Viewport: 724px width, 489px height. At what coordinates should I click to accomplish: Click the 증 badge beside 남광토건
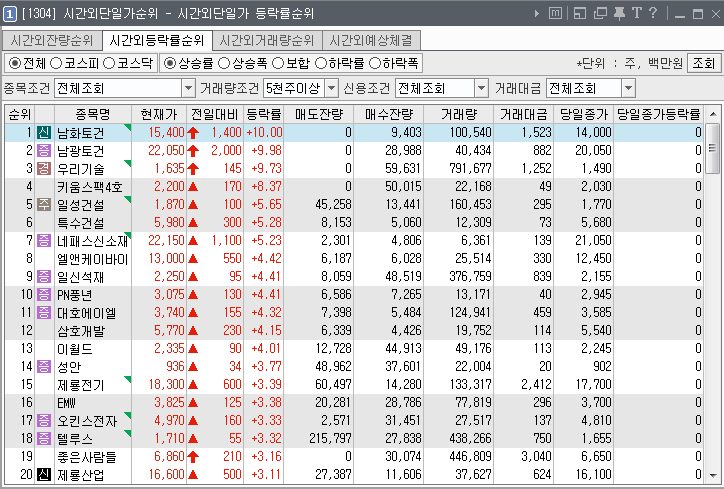[x=44, y=151]
